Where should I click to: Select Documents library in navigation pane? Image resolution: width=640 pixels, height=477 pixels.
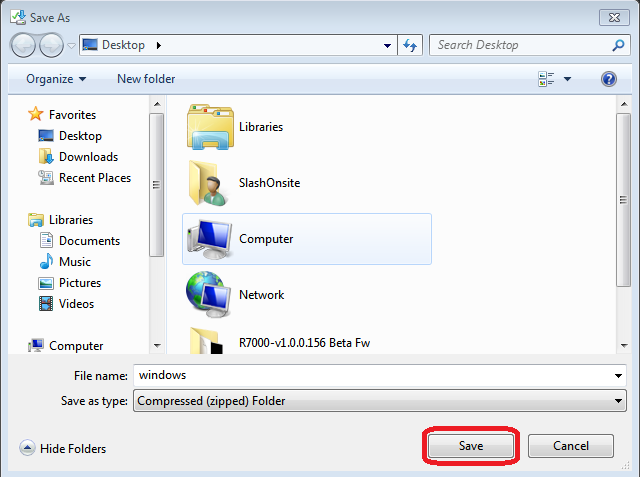click(89, 241)
